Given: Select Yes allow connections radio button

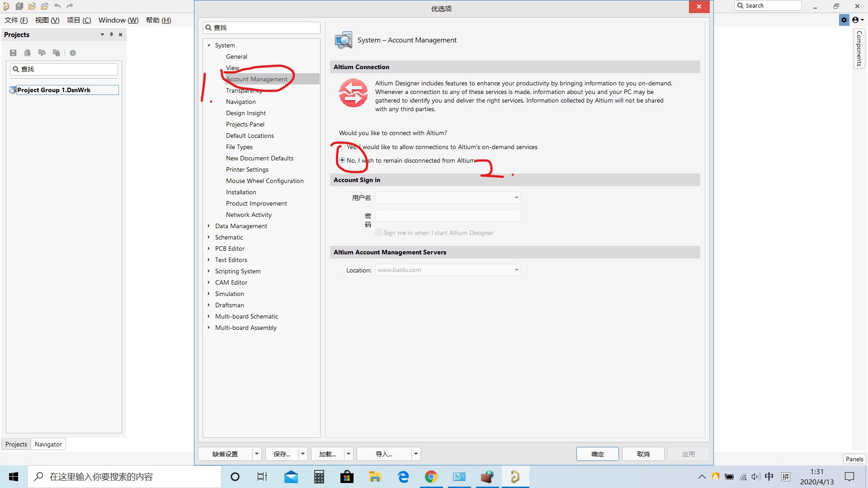Looking at the screenshot, I should pos(342,147).
